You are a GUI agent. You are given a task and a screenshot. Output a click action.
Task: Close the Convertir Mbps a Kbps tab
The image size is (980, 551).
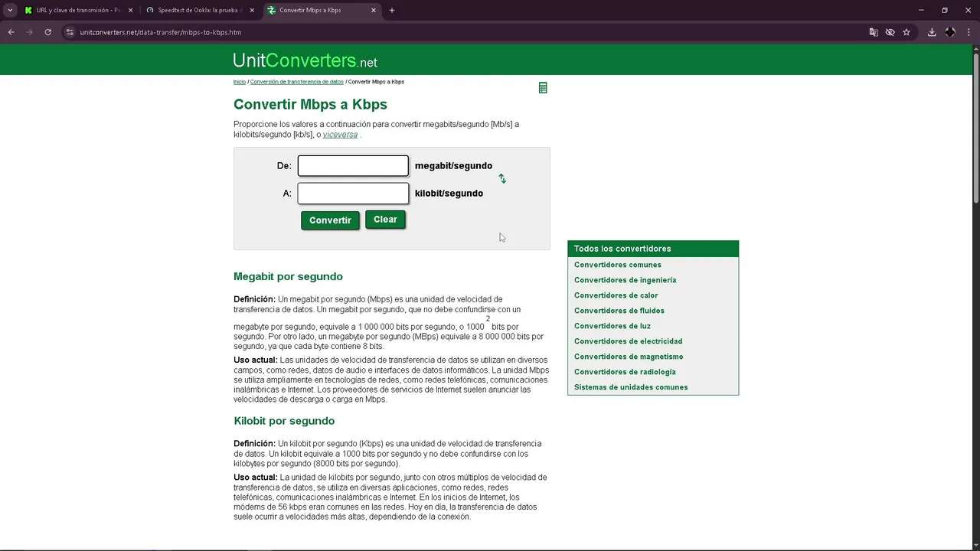coord(374,11)
